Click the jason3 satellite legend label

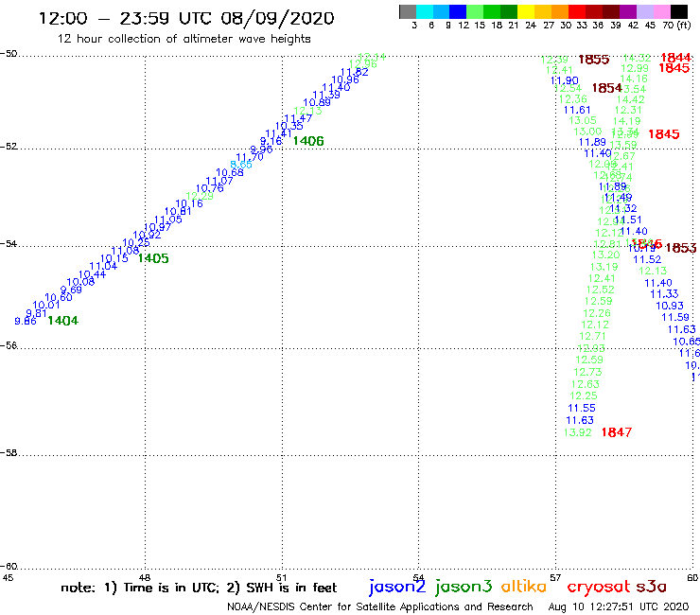(x=464, y=587)
